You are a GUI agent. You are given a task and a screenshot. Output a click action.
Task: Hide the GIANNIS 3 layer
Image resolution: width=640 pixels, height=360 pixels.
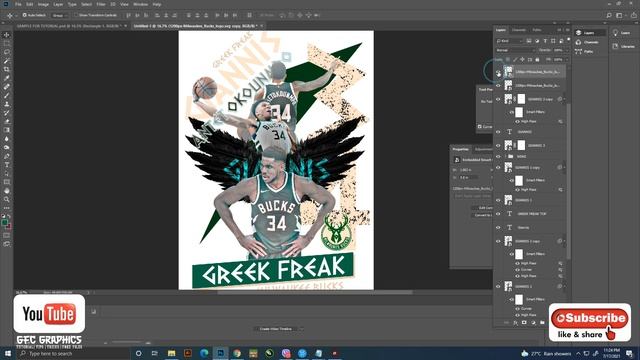(498, 145)
